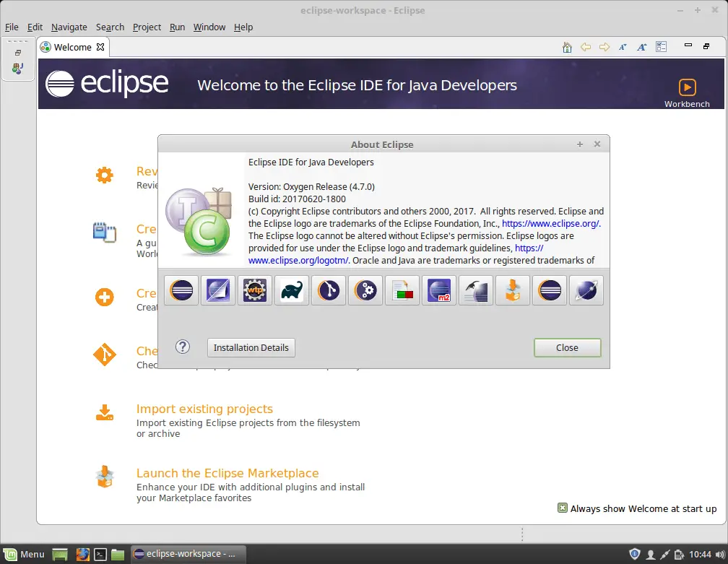This screenshot has width=728, height=564.
Task: Click the 10:44 clock in taskbar
Action: point(700,555)
